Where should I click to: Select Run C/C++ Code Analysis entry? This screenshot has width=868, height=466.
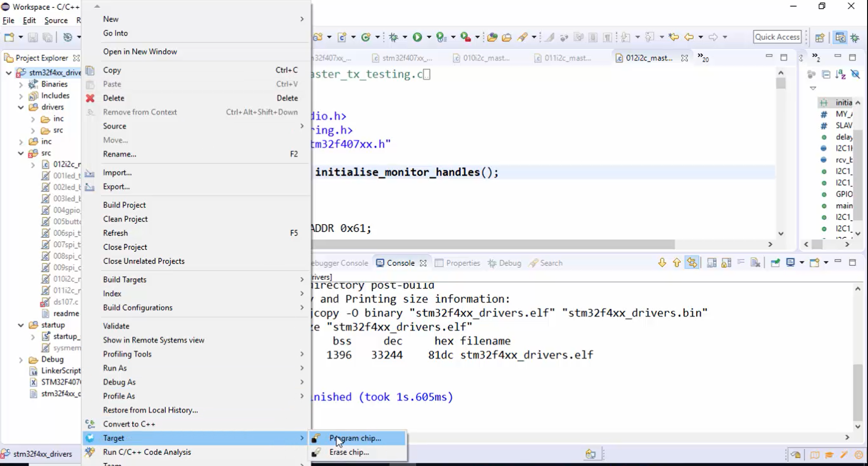(x=197, y=452)
